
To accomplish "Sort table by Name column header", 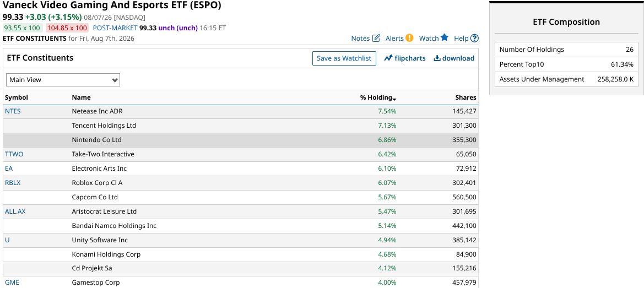I will coord(82,97).
